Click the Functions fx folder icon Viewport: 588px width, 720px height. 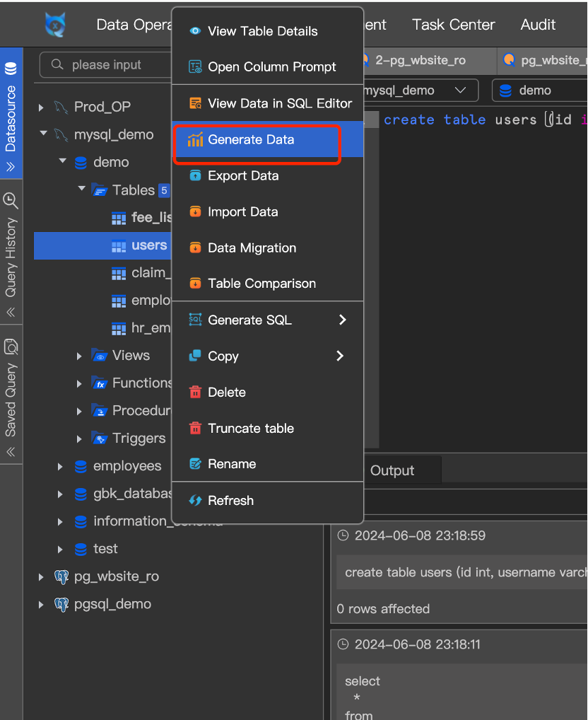tap(99, 383)
